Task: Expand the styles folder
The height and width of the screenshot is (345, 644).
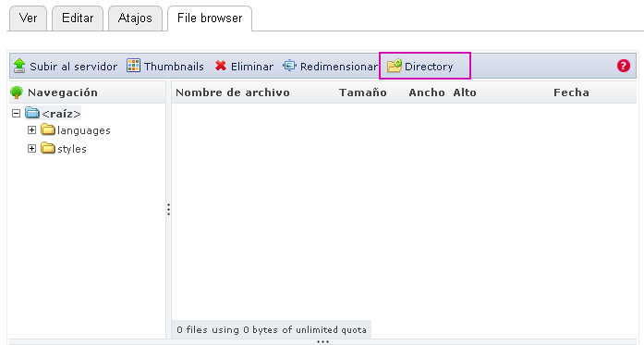Action: (31, 148)
